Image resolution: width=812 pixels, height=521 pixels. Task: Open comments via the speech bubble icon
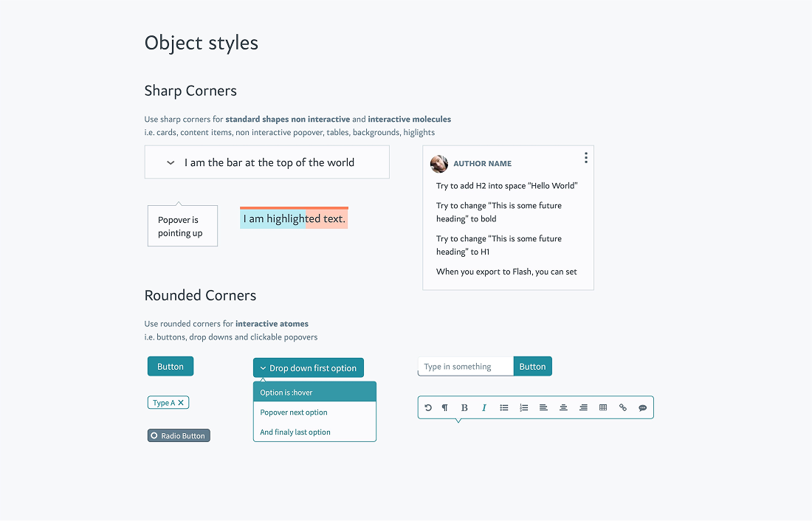click(642, 407)
